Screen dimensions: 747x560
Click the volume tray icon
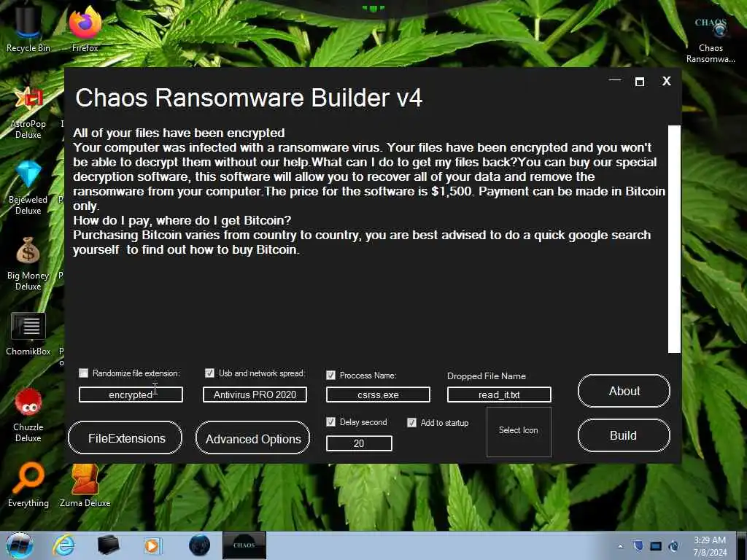(673, 546)
